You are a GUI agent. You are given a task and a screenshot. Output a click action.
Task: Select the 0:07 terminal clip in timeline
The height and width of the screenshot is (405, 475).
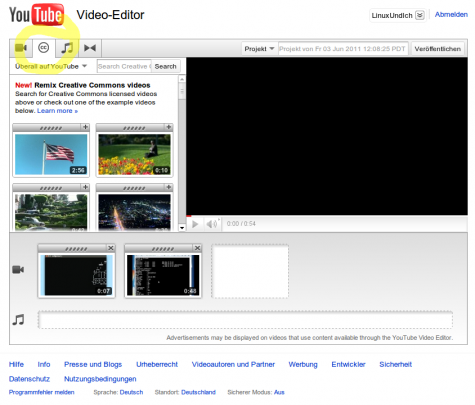(76, 275)
